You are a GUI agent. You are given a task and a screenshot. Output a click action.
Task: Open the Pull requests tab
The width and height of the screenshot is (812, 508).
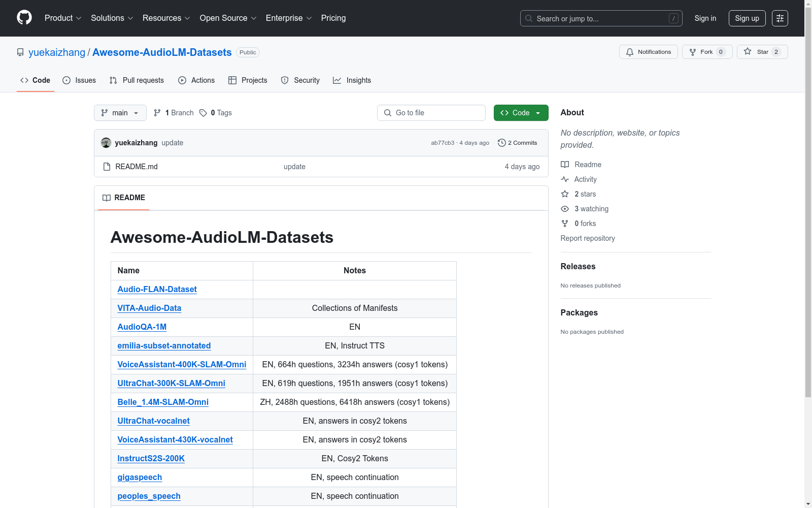(x=137, y=80)
